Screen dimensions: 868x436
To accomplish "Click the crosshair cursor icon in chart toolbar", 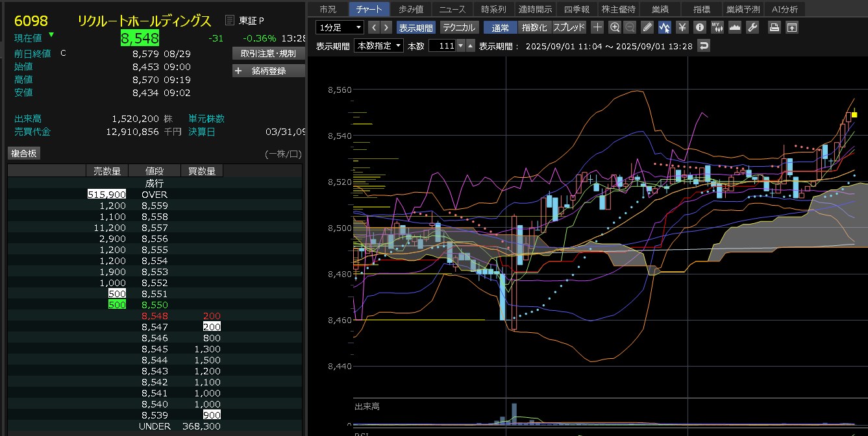I will coord(598,27).
